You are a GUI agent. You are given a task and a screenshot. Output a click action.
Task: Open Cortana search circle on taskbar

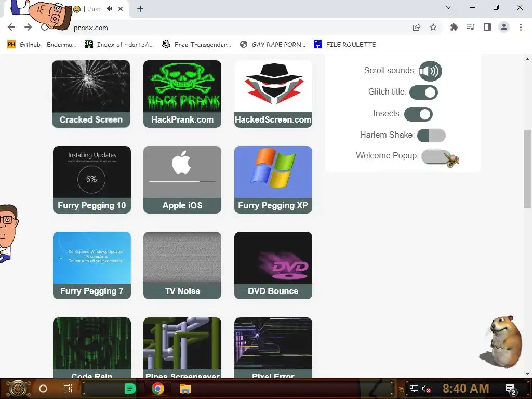click(43, 389)
